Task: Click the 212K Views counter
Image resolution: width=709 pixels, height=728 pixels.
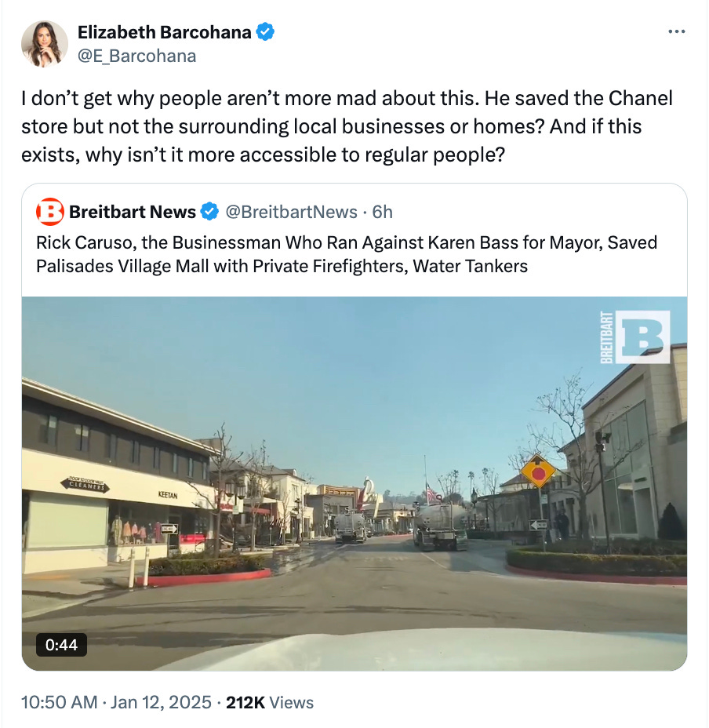Action: coord(270,702)
